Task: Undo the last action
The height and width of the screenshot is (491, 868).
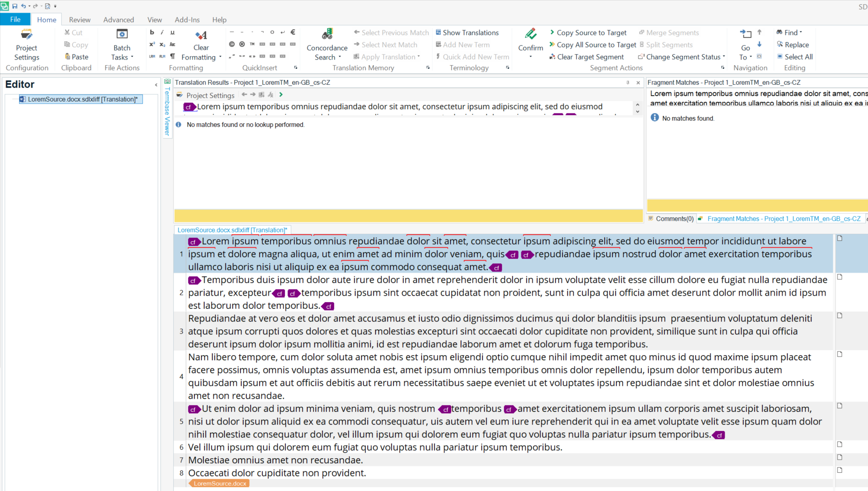Action: [x=23, y=6]
